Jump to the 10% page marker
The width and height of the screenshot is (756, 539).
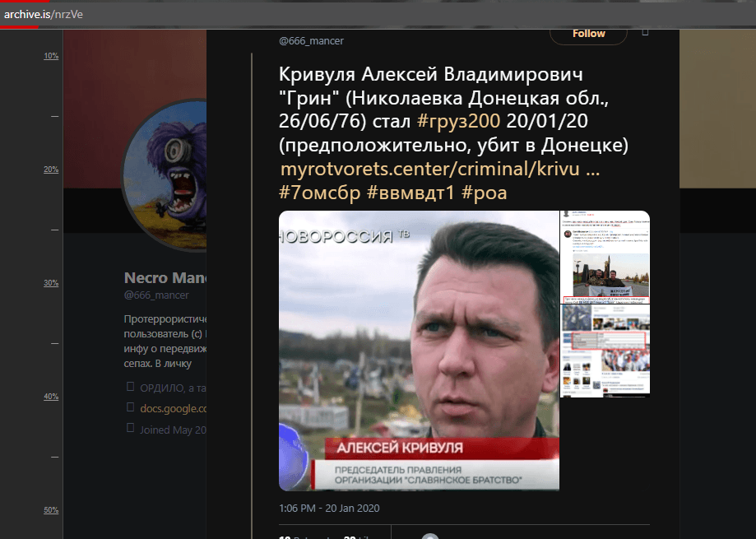pos(51,56)
